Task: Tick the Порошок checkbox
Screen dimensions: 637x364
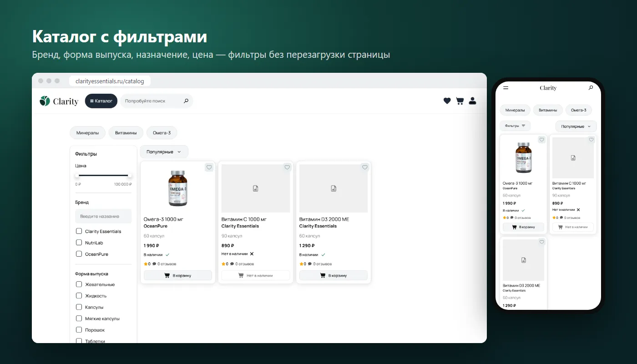Action: click(79, 330)
